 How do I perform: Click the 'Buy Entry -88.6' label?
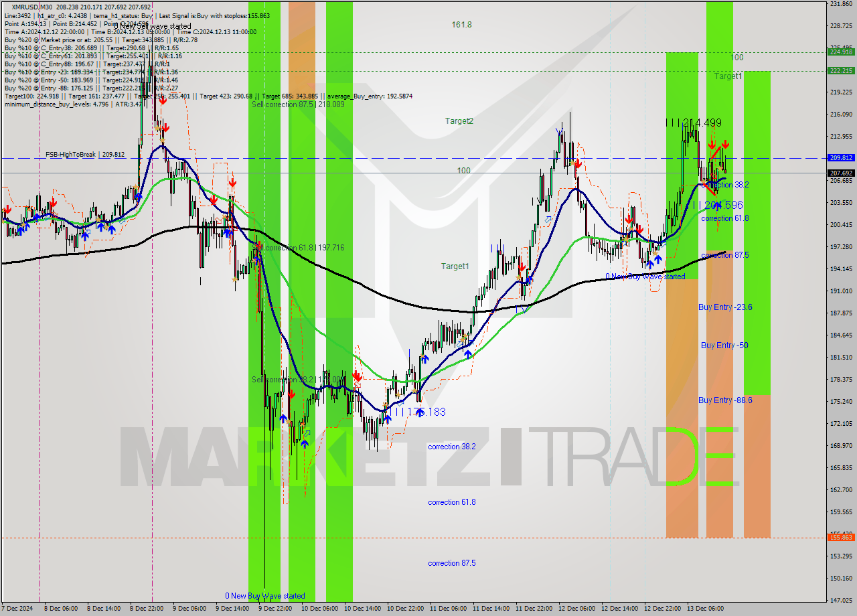(x=725, y=400)
